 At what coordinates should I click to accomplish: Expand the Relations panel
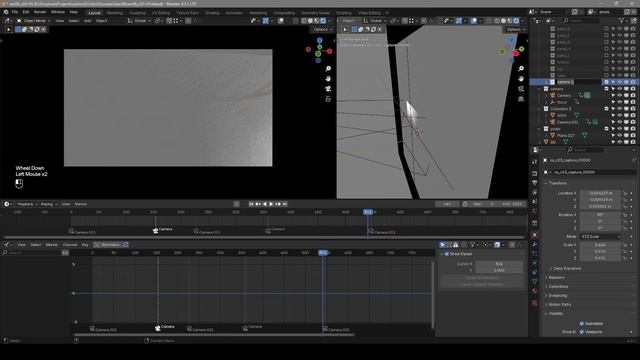[x=556, y=277]
